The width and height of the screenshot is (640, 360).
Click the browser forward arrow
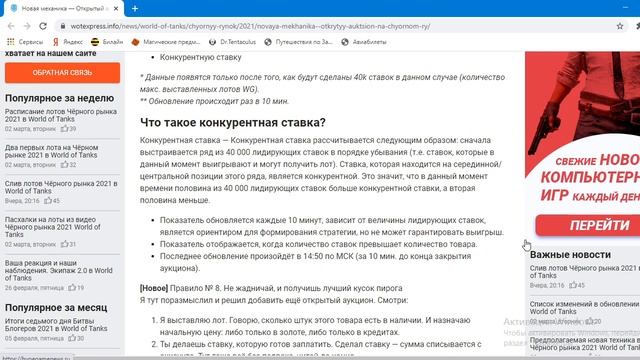tap(27, 26)
